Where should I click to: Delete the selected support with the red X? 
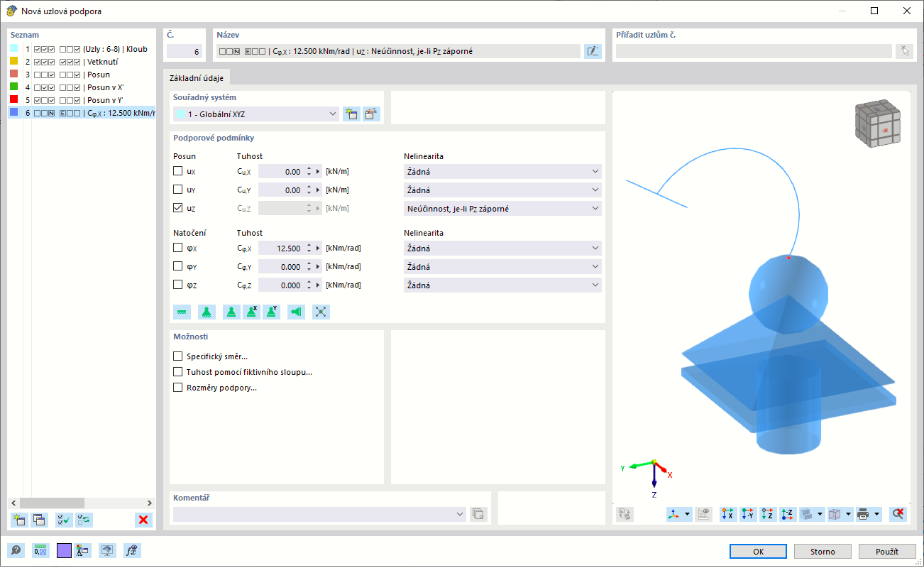click(144, 520)
